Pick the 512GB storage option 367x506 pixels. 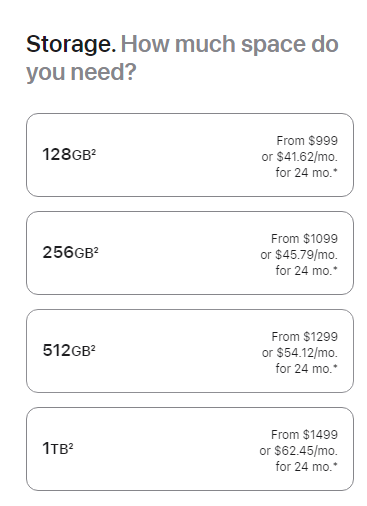pyautogui.click(x=190, y=351)
